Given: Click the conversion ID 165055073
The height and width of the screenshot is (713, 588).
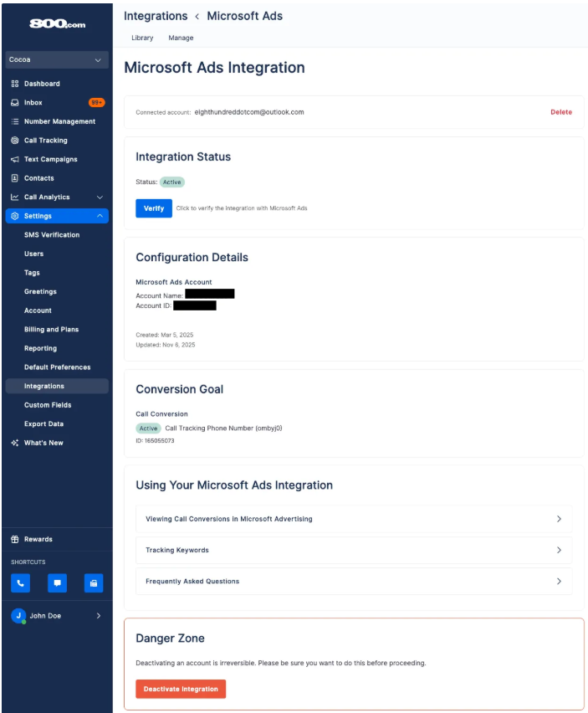Looking at the screenshot, I should tap(155, 441).
